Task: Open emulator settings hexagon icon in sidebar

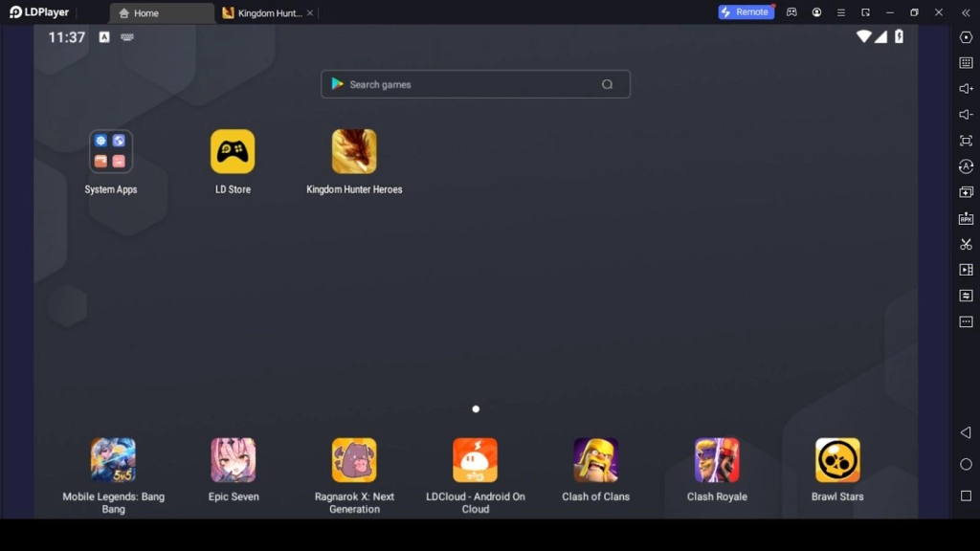Action: (x=966, y=37)
